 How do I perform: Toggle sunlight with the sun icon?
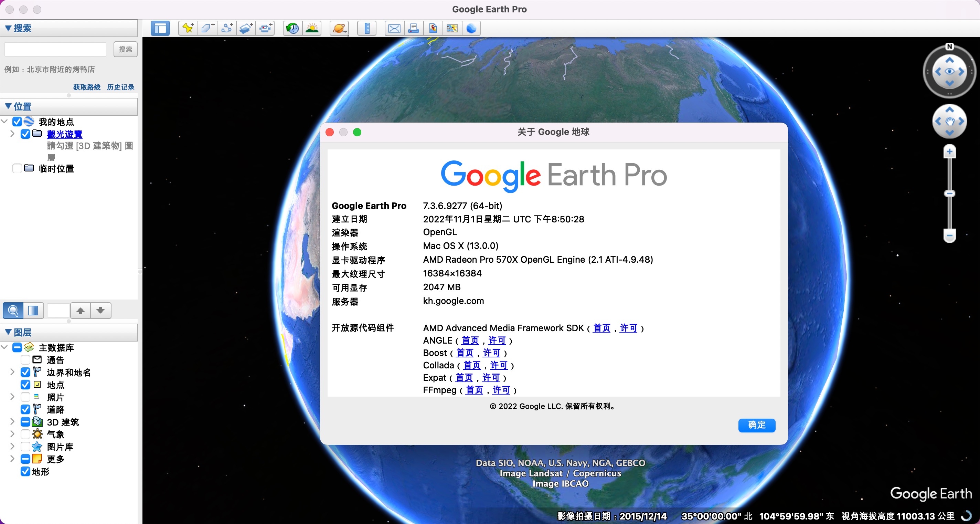click(x=312, y=28)
